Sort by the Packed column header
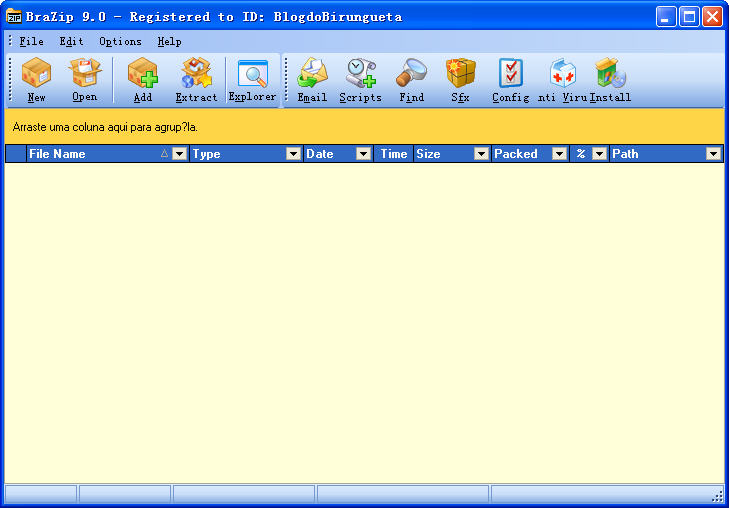Image resolution: width=729 pixels, height=508 pixels. [x=517, y=154]
